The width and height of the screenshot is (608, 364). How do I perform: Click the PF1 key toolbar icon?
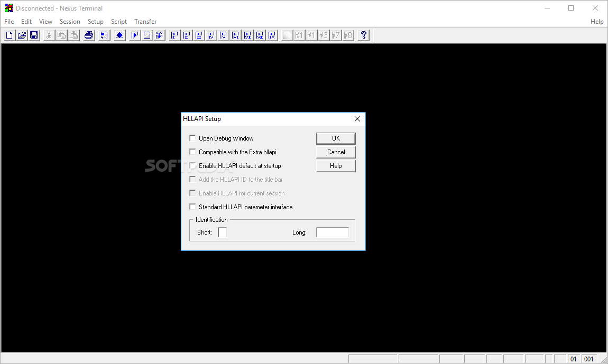[311, 35]
